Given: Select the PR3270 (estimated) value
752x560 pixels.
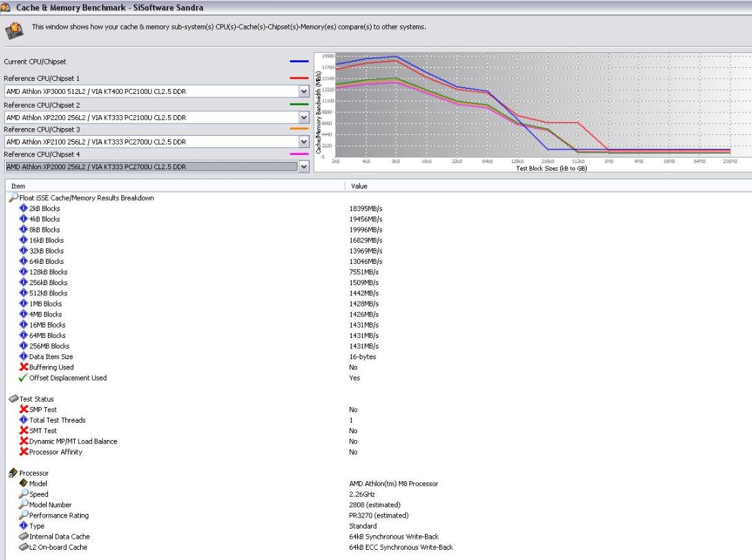Looking at the screenshot, I should pos(379,515).
